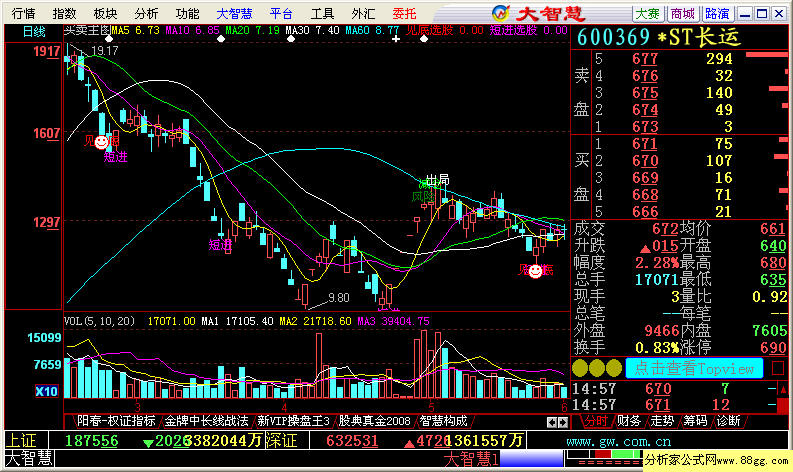Click the *ST长运 stock name

[x=698, y=37]
